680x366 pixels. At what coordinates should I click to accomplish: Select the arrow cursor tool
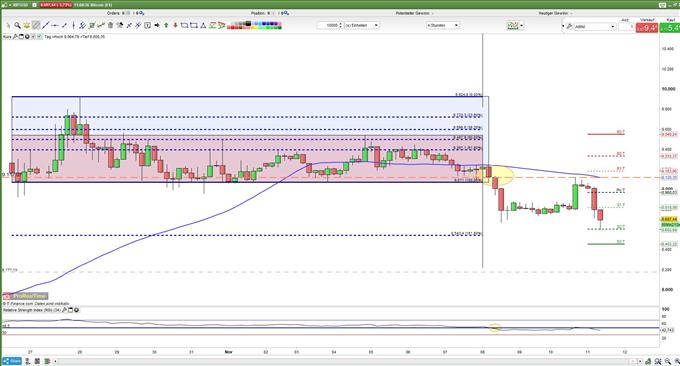8,26
